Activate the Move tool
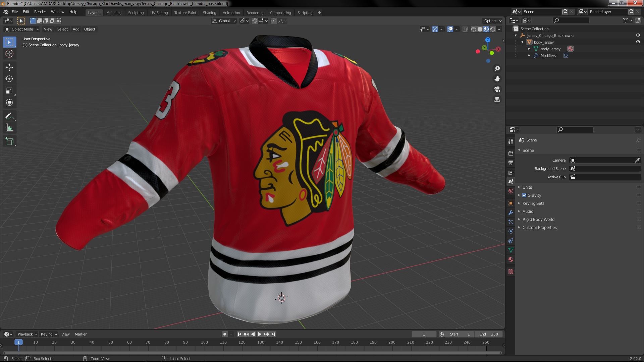The image size is (644, 362). (9, 67)
